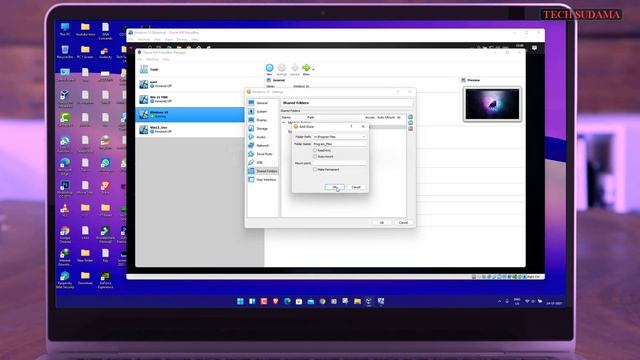Open This PC desktop icon
Screen dimensions: 640x360
[x=65, y=29]
